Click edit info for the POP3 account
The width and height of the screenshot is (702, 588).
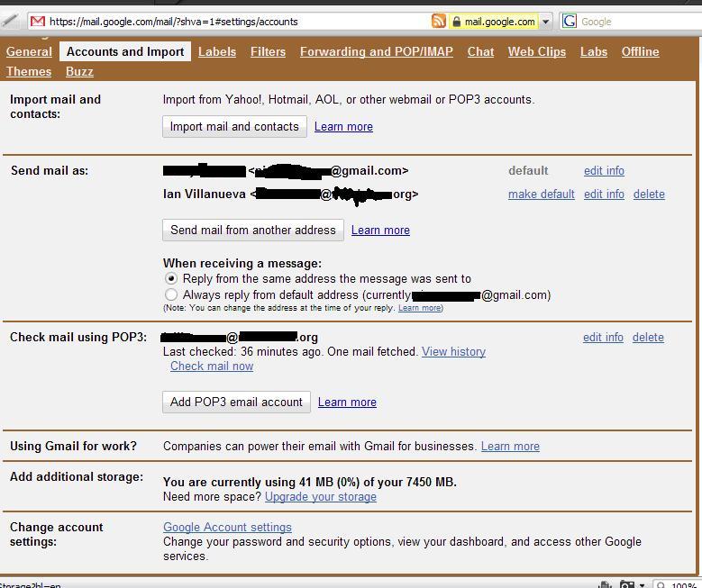click(603, 337)
